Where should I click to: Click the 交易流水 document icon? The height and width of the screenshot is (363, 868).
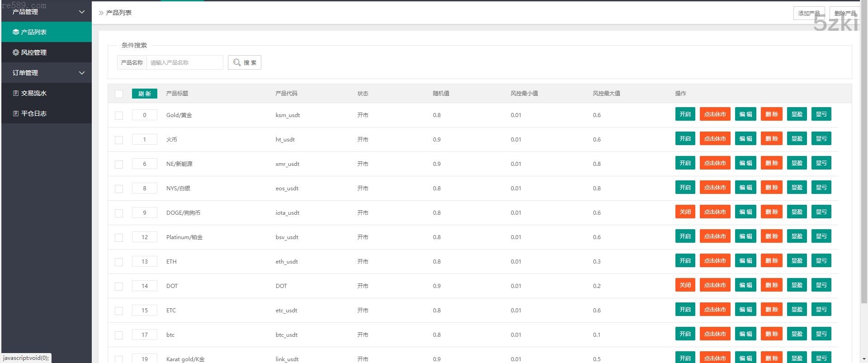click(x=16, y=93)
